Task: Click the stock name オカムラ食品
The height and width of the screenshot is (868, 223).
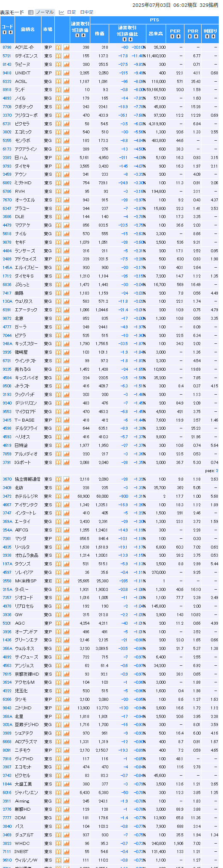Action: pyautogui.click(x=27, y=555)
